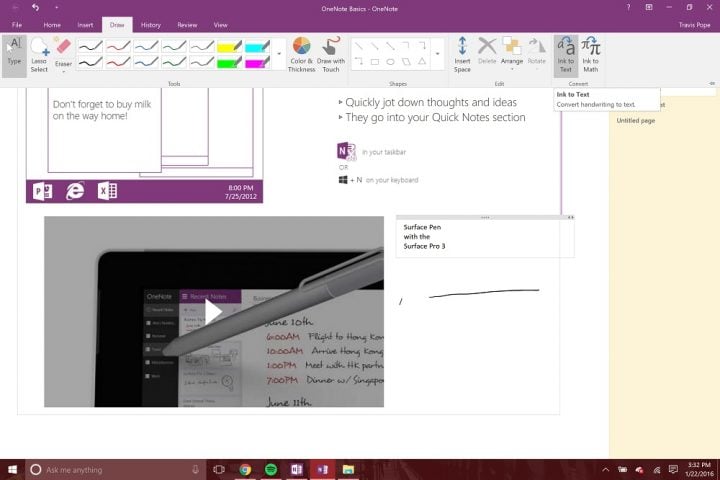Select the magenta highlighter
This screenshot has width=720, height=480.
tap(257, 62)
